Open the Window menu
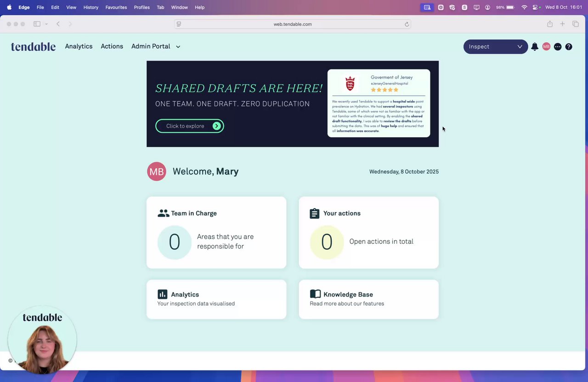The height and width of the screenshot is (382, 588). click(x=179, y=7)
